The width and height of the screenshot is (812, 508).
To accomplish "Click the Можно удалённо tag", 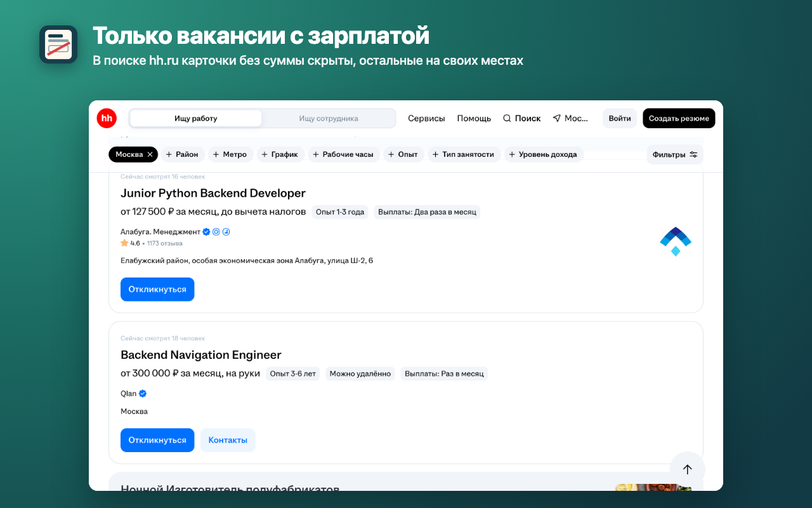I will (x=360, y=374).
